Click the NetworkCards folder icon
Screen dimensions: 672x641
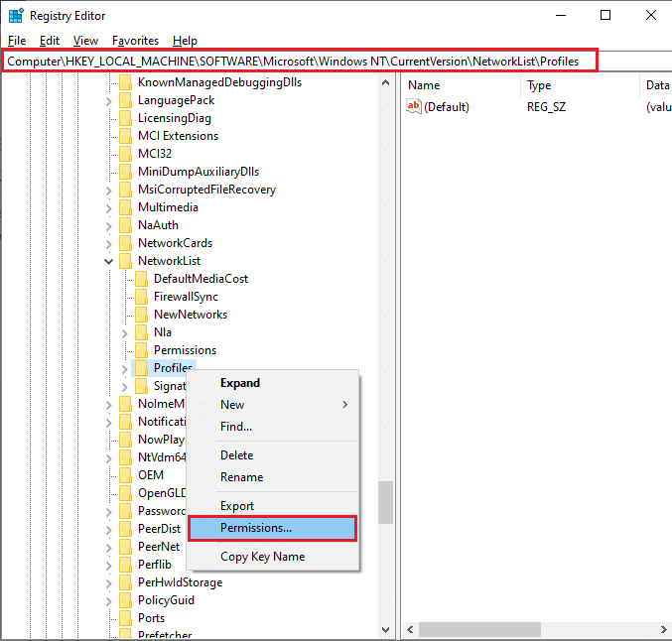(126, 243)
